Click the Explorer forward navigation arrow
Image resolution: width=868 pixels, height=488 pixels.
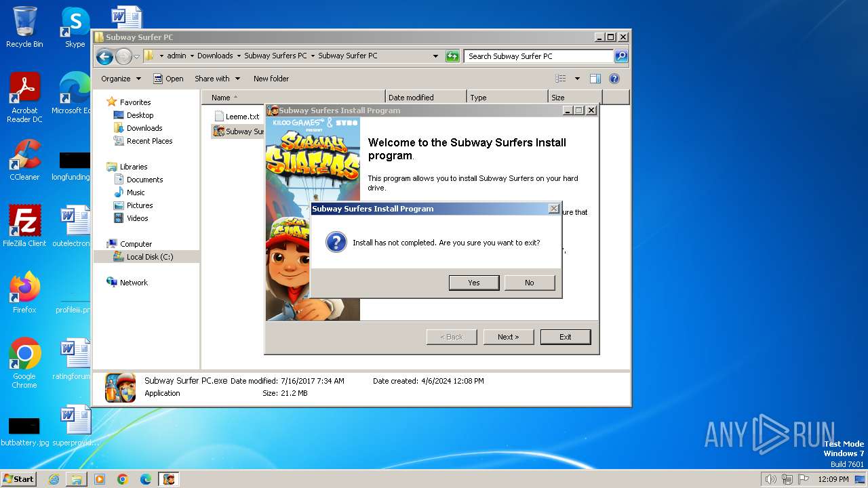pyautogui.click(x=123, y=56)
